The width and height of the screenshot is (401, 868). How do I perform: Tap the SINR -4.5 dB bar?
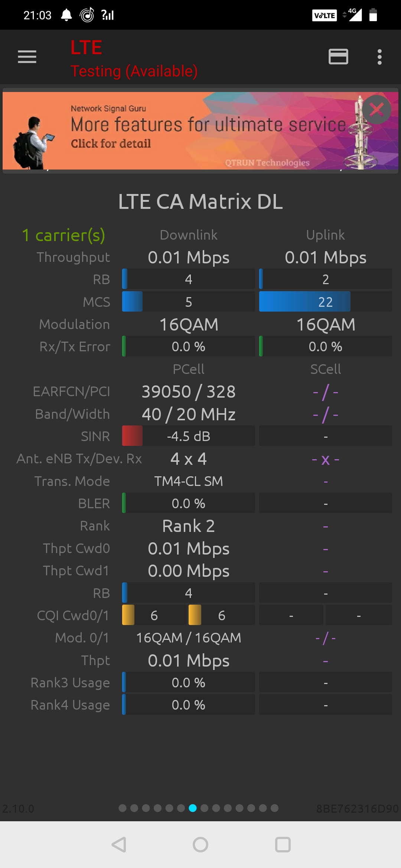(x=189, y=436)
